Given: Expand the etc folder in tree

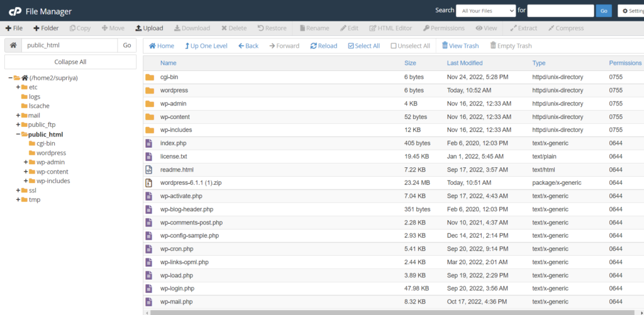Looking at the screenshot, I should [18, 87].
